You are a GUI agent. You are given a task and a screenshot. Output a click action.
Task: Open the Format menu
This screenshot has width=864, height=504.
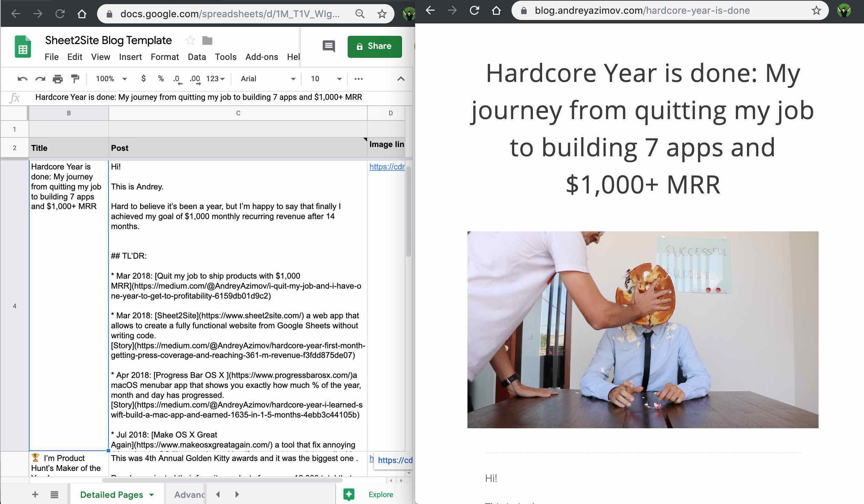click(x=165, y=57)
